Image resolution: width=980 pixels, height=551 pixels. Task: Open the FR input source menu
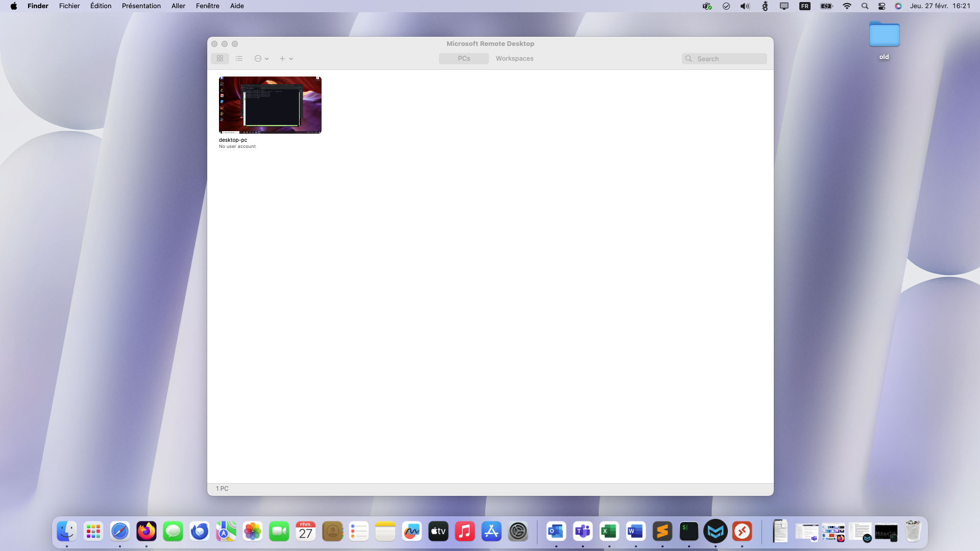point(805,6)
